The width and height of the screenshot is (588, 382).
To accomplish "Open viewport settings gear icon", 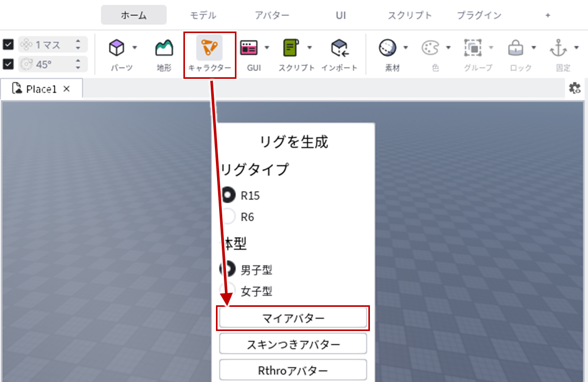I will tap(574, 88).
